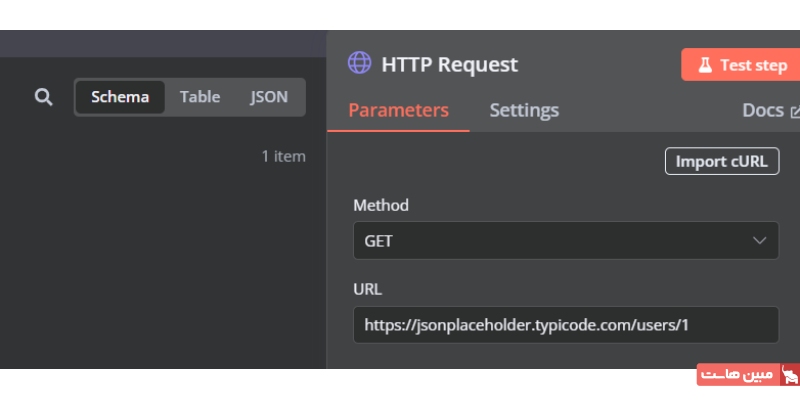Click the HTTP Request globe icon

tap(359, 63)
